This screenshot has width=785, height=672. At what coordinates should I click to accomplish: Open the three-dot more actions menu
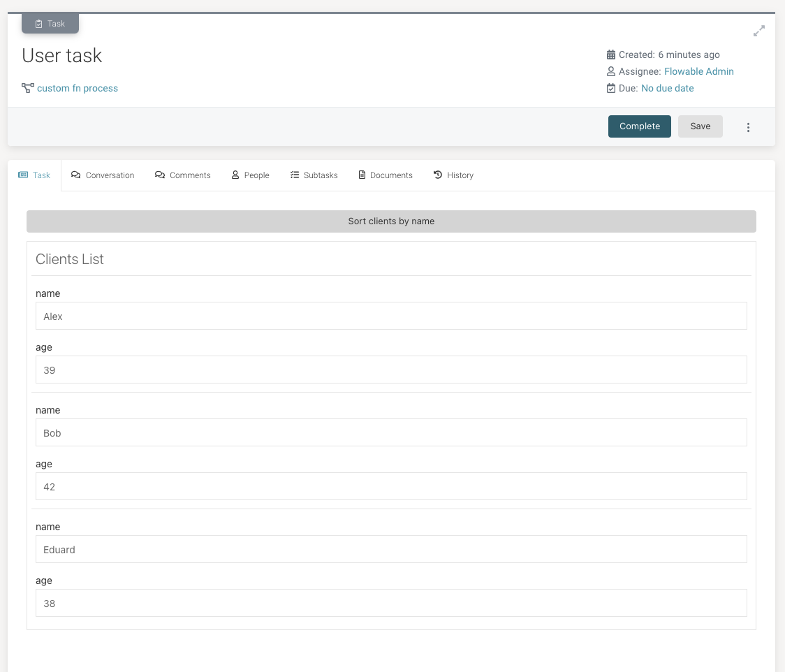point(748,127)
